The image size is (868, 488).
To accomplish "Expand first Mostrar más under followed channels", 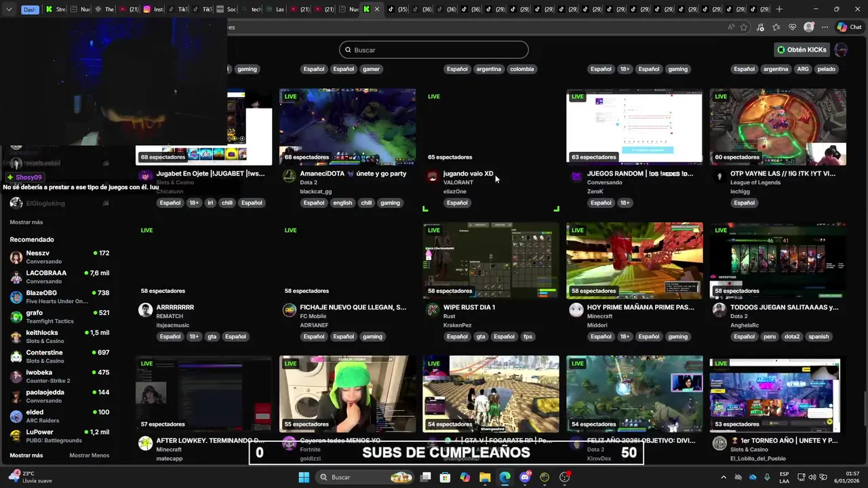I will [x=26, y=222].
